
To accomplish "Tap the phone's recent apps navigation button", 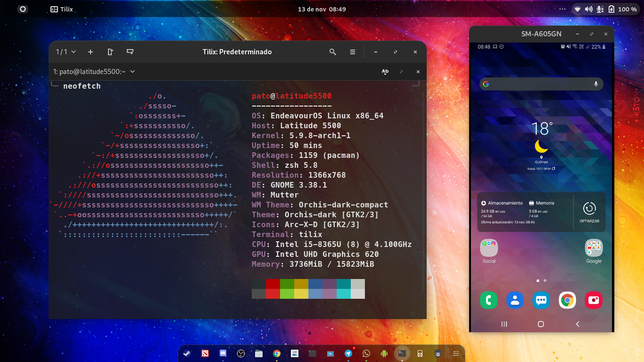I will click(x=504, y=324).
